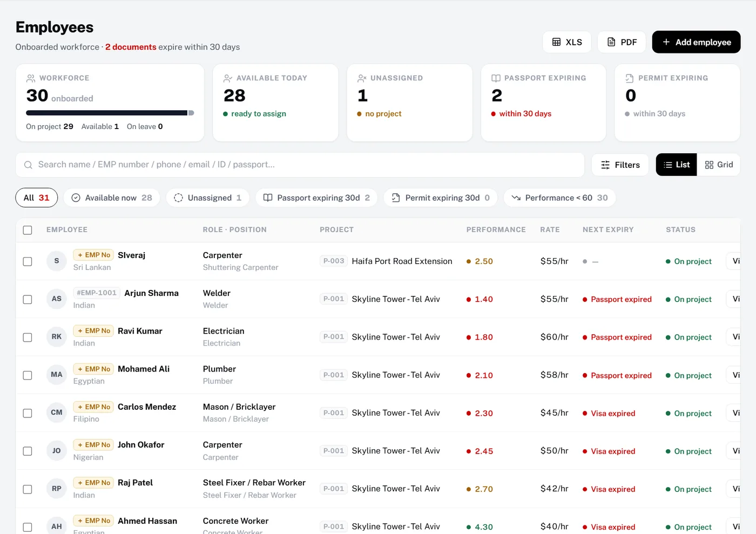The width and height of the screenshot is (756, 534).
Task: Filter by Unassigned employees
Action: click(x=207, y=198)
